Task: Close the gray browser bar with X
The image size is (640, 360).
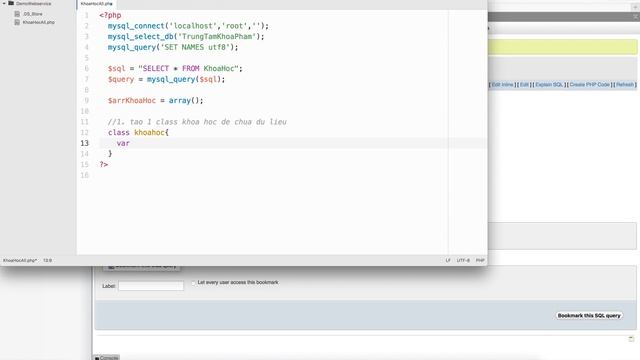Action: click(x=636, y=17)
